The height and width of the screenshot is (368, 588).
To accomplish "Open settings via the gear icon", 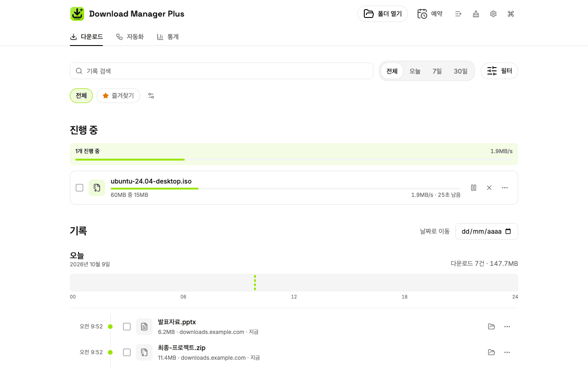I will pos(493,14).
